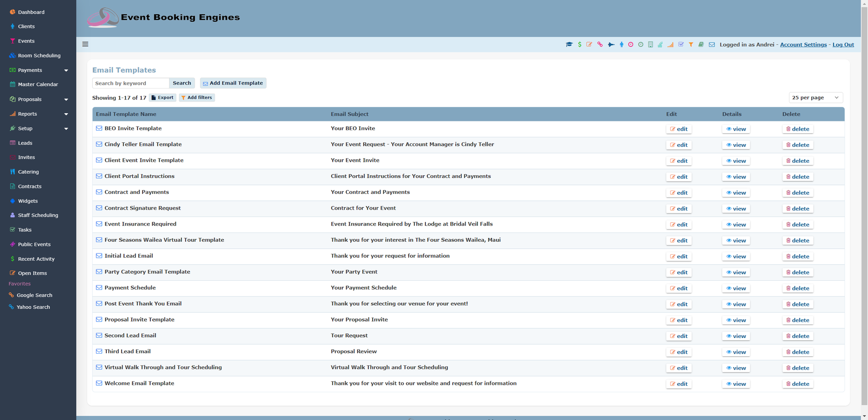Image resolution: width=868 pixels, height=420 pixels.
Task: View Cindy Teller Email Template details
Action: coord(736,145)
